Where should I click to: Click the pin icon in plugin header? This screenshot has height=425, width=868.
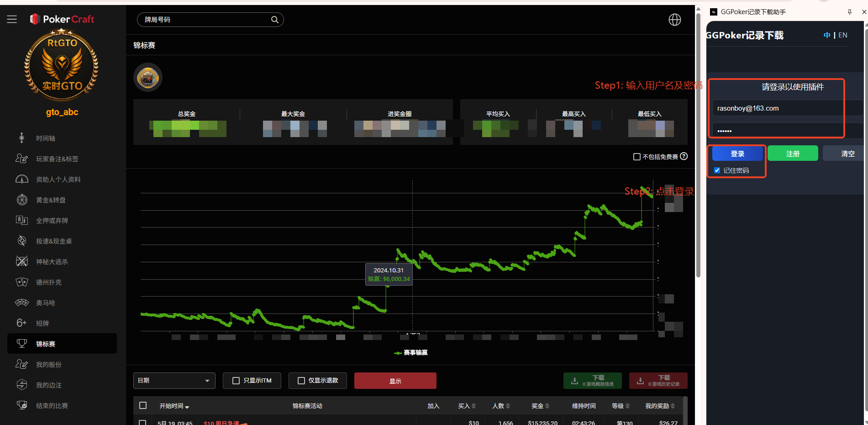click(849, 12)
